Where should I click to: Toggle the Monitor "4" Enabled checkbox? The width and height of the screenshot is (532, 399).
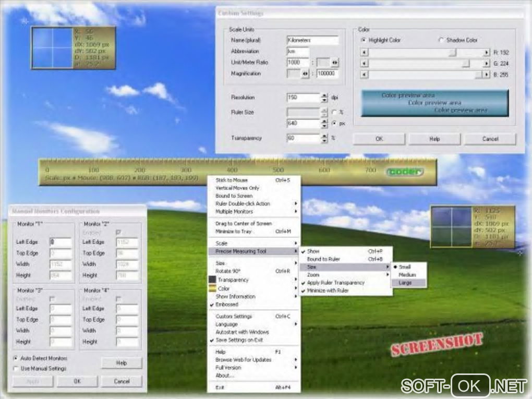(118, 299)
